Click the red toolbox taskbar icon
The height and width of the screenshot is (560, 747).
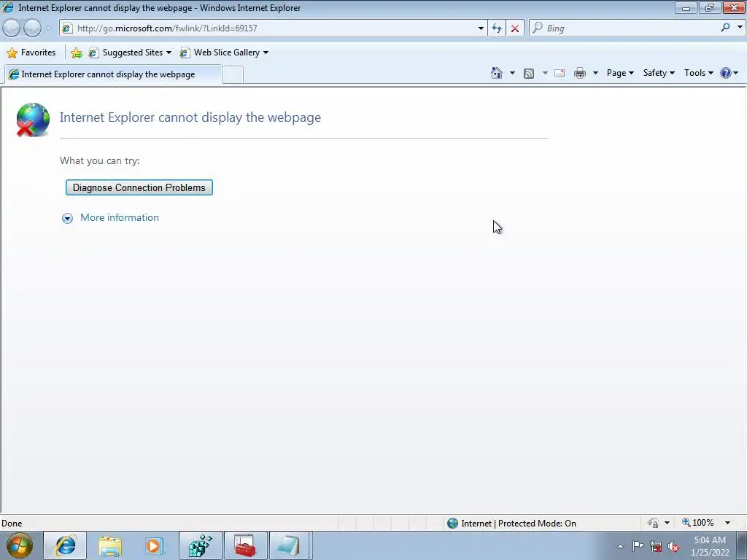point(245,545)
